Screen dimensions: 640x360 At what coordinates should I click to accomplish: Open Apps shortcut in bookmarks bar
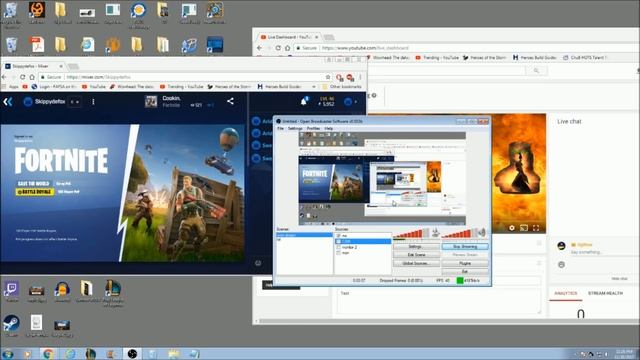point(11,87)
